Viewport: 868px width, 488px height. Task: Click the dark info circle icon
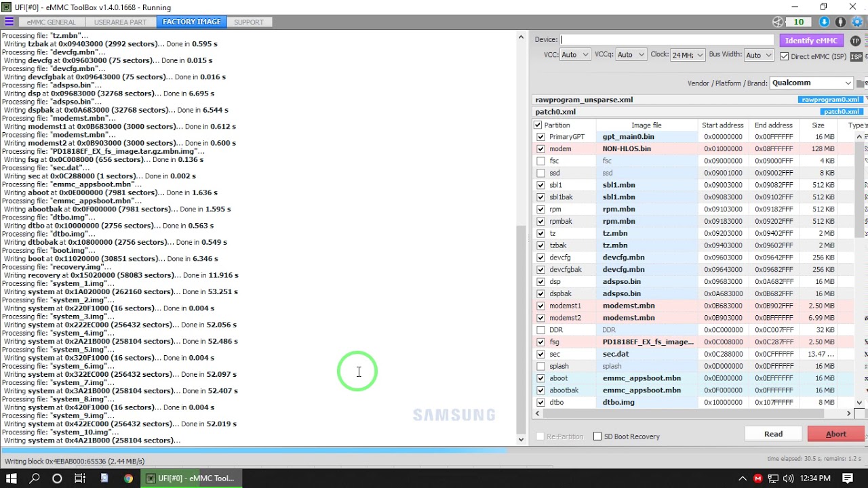tap(841, 22)
